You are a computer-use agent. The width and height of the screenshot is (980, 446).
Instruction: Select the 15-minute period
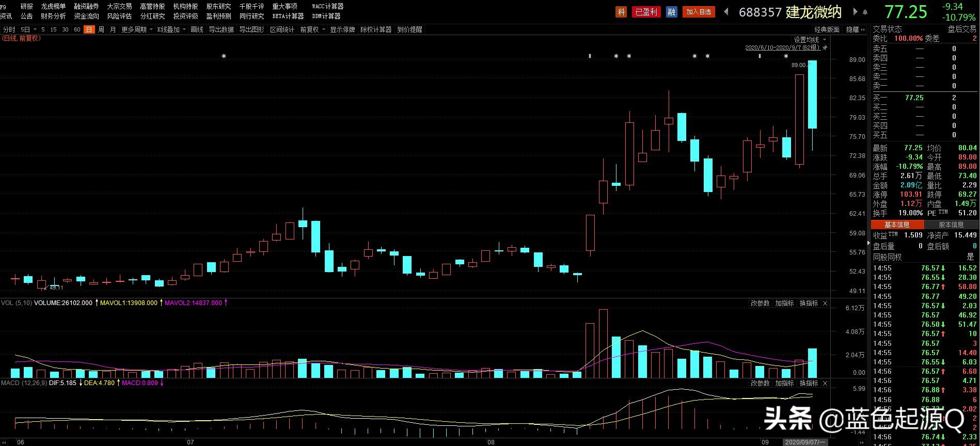(53, 30)
